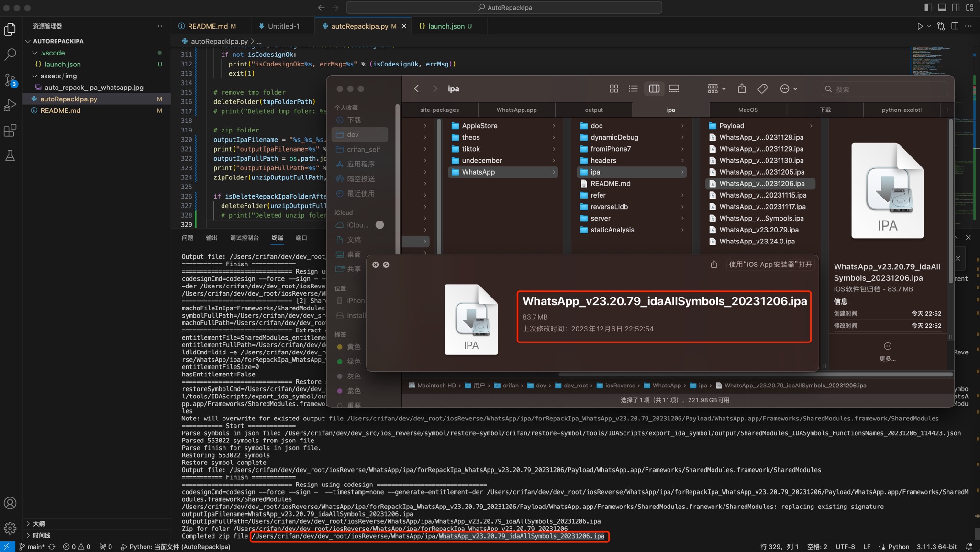Select the 输出 panel tab
Image resolution: width=980 pixels, height=552 pixels.
212,238
